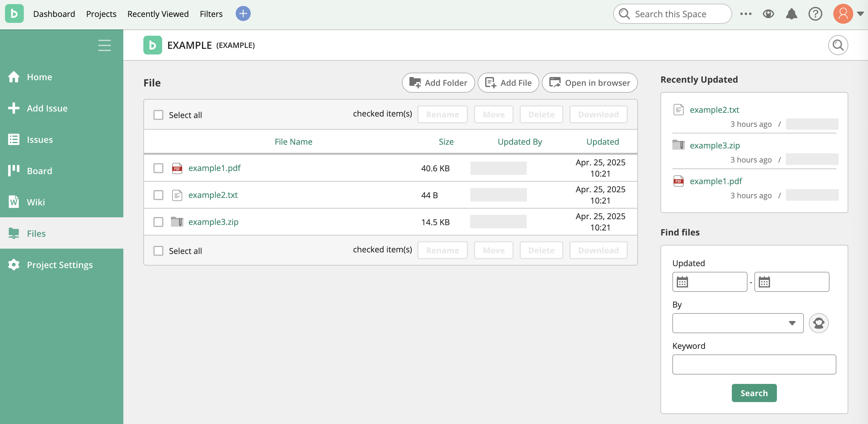The image size is (868, 424).
Task: Open example2.txt in Recently Updated
Action: click(714, 110)
